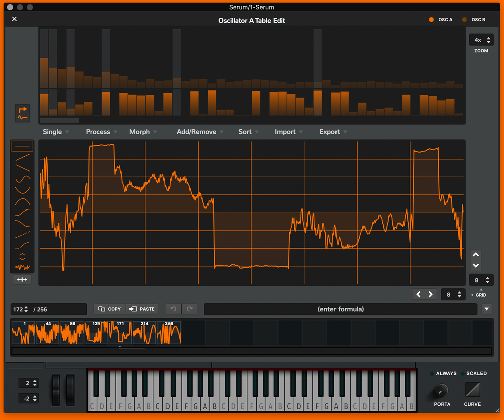This screenshot has width=504, height=420.
Task: Select wavetable frame thumbnail 256
Action: [169, 333]
